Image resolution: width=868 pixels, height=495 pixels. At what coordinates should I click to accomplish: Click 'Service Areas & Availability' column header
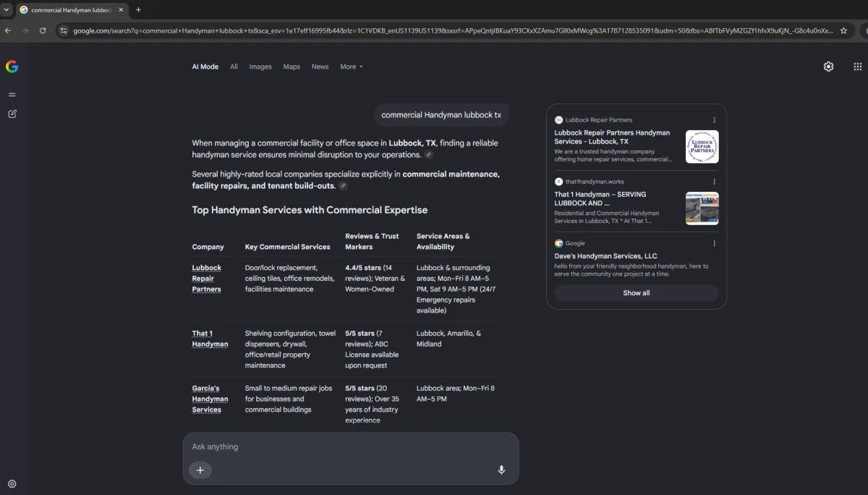[443, 241]
